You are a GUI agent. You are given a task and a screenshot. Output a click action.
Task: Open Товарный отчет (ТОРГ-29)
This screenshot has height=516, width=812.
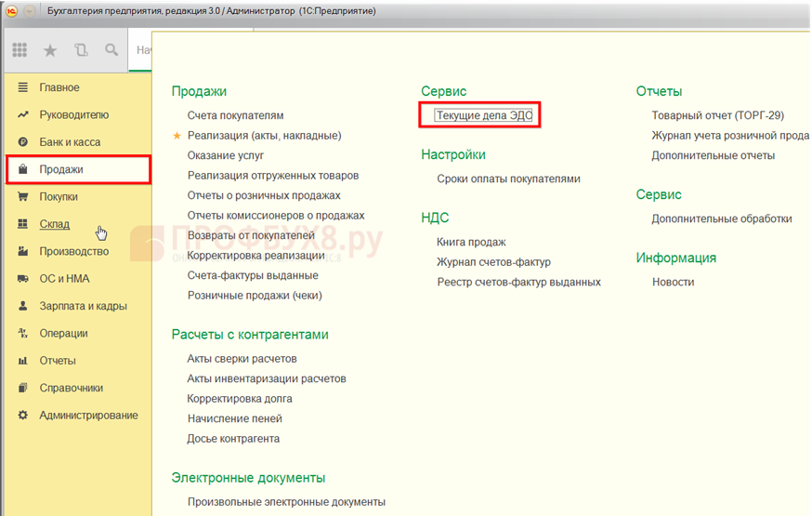click(717, 115)
